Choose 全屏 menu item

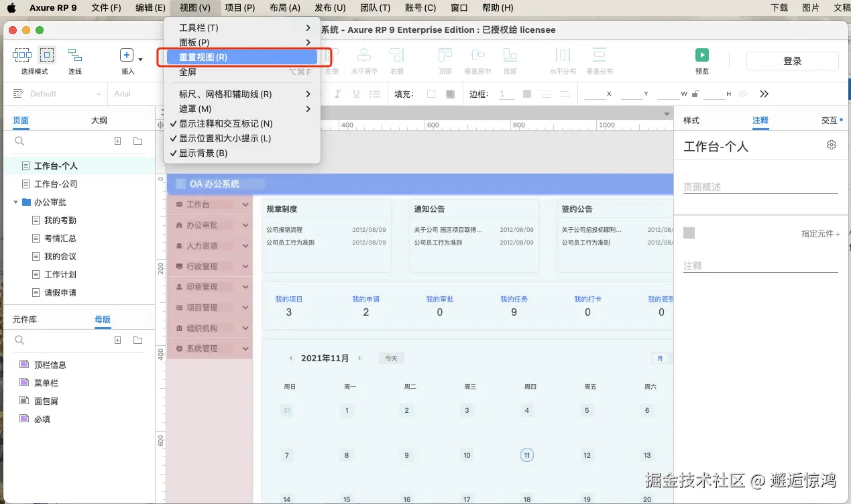pyautogui.click(x=242, y=72)
